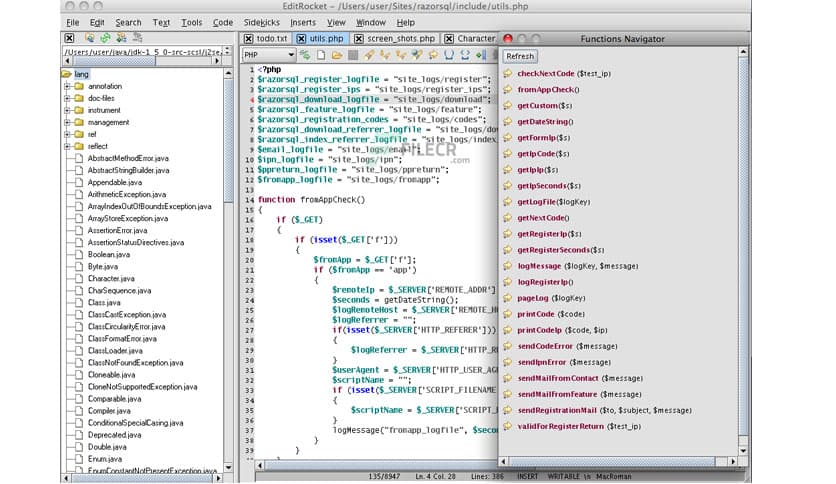Screen dimensions: 836x484
Task: Expand the ref folder node
Action: 67,134
